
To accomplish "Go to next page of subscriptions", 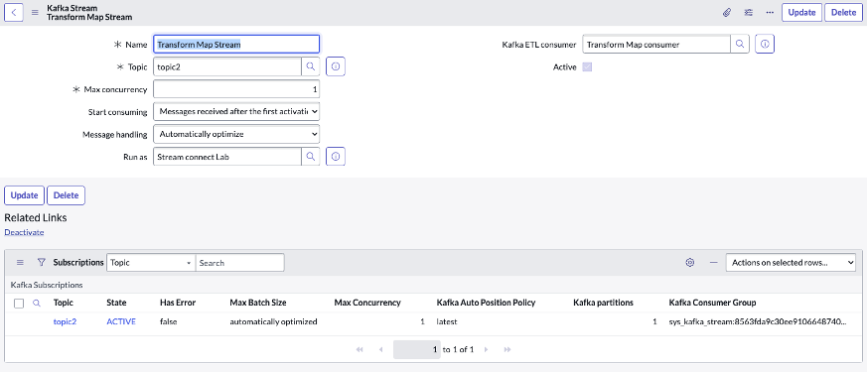I will coord(486,349).
